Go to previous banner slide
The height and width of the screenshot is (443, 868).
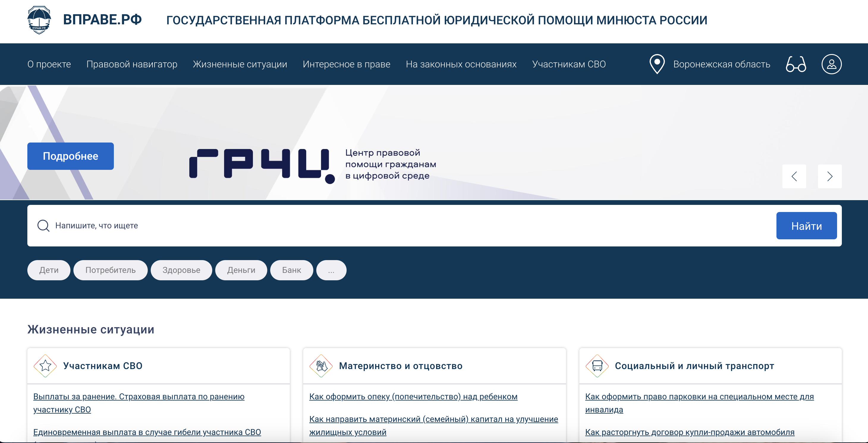[794, 176]
